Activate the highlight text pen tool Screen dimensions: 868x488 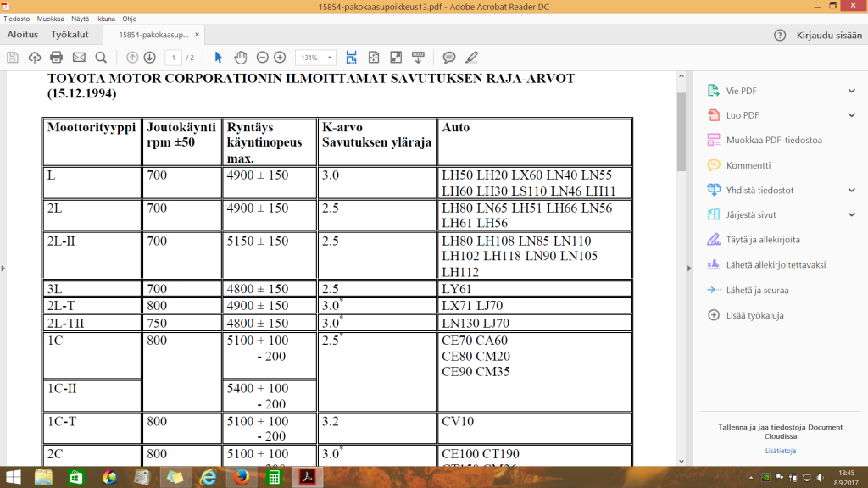[471, 58]
